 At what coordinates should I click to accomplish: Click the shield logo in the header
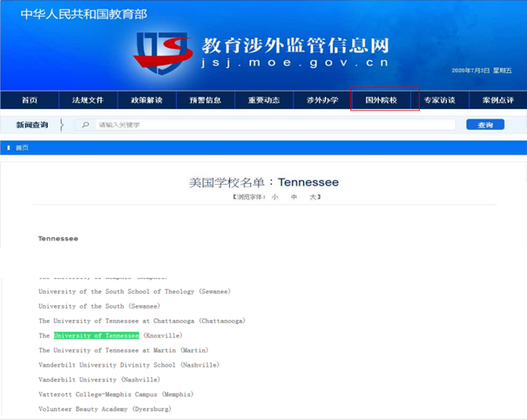(x=163, y=51)
